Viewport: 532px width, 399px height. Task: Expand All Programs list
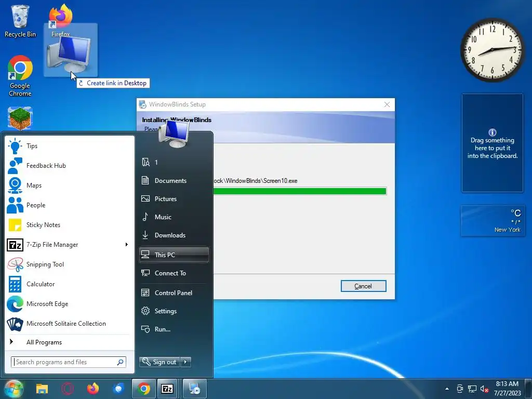click(70, 342)
